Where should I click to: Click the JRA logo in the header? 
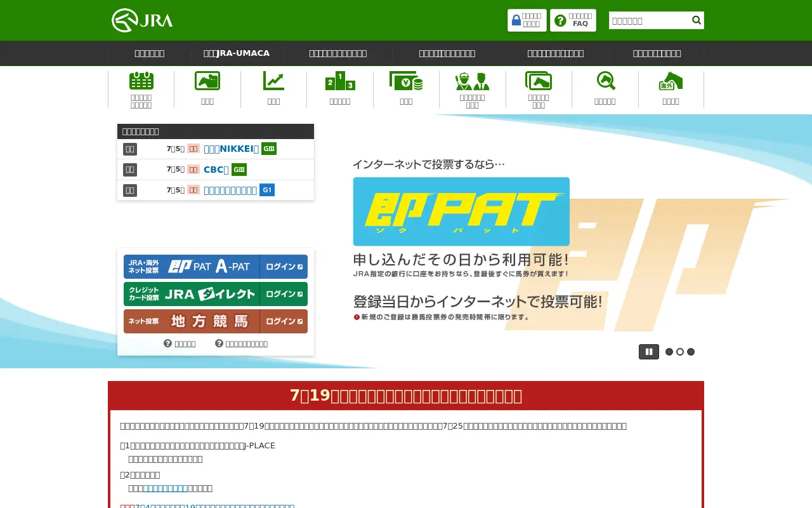tap(142, 20)
